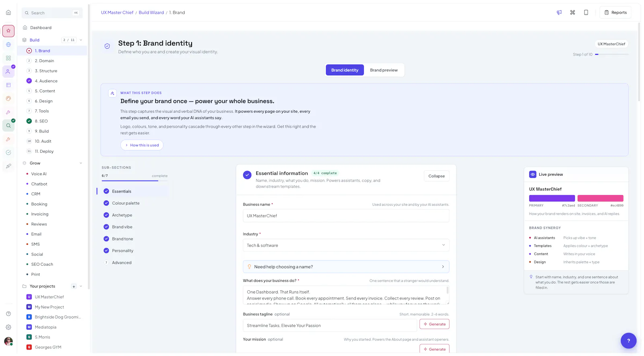Click the Business name input field
Screen dimensions: 644x356
346,216
